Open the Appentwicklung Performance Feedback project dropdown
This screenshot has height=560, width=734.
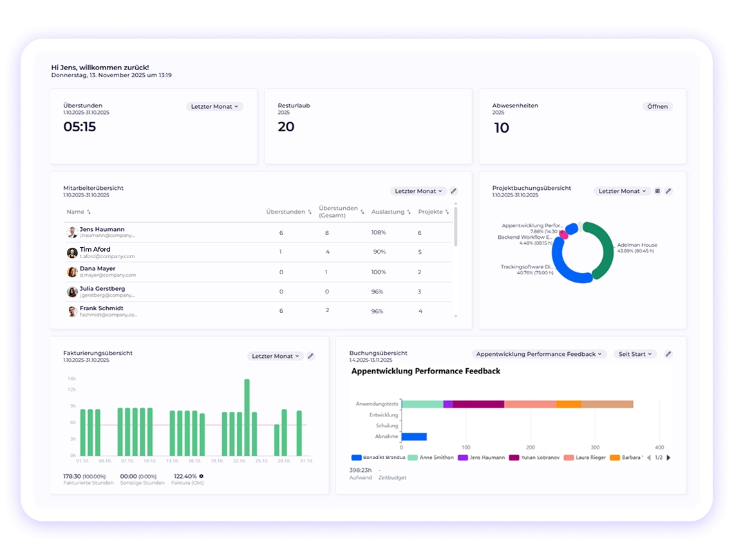tap(539, 354)
